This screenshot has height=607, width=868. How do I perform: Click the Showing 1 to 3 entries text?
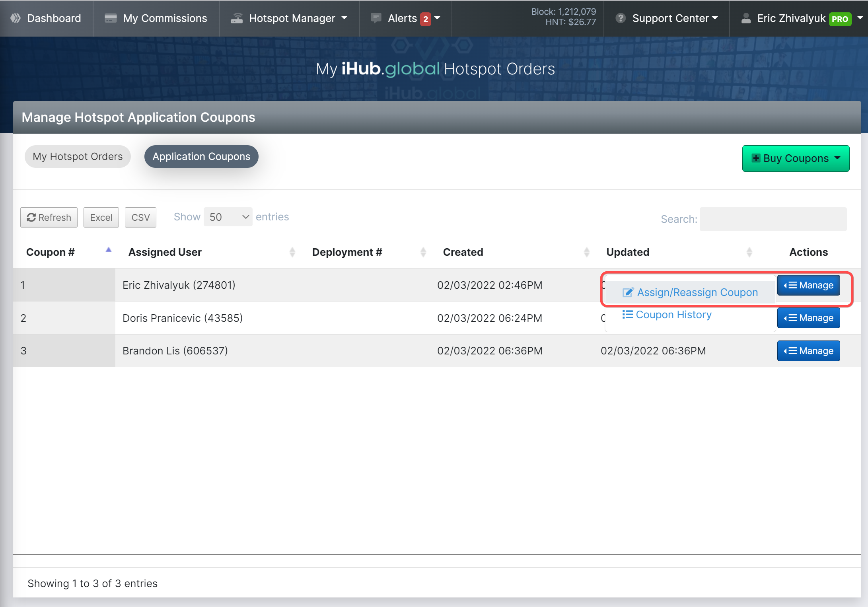click(92, 584)
